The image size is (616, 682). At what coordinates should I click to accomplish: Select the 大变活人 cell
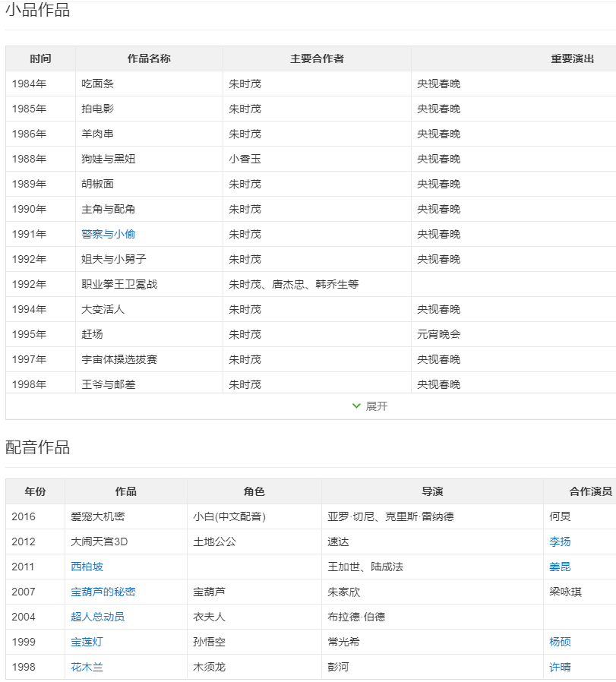(x=149, y=310)
